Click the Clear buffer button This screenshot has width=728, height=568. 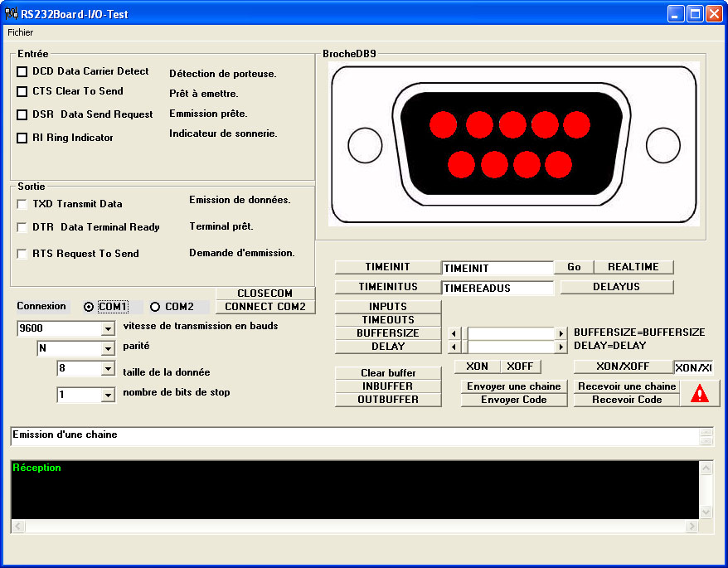[x=388, y=373]
